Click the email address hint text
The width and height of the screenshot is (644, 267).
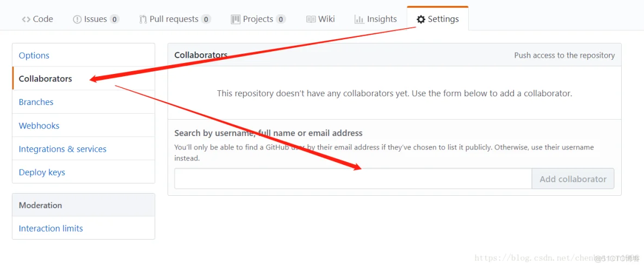pos(384,152)
